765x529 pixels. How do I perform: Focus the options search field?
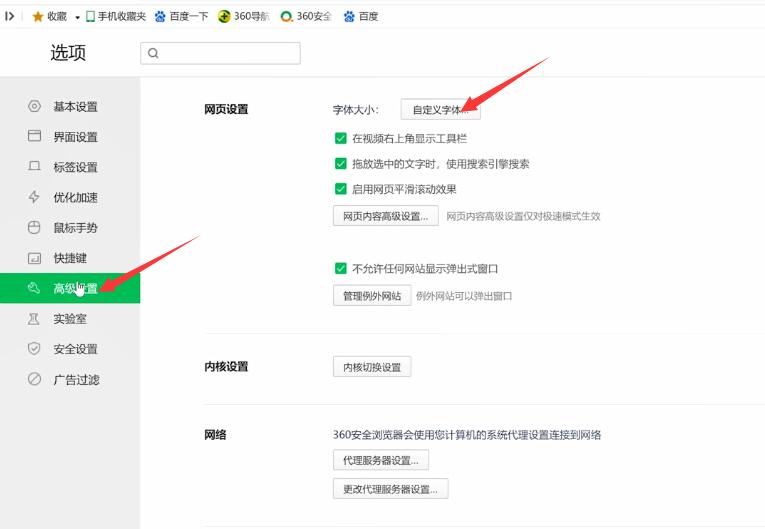coord(220,53)
